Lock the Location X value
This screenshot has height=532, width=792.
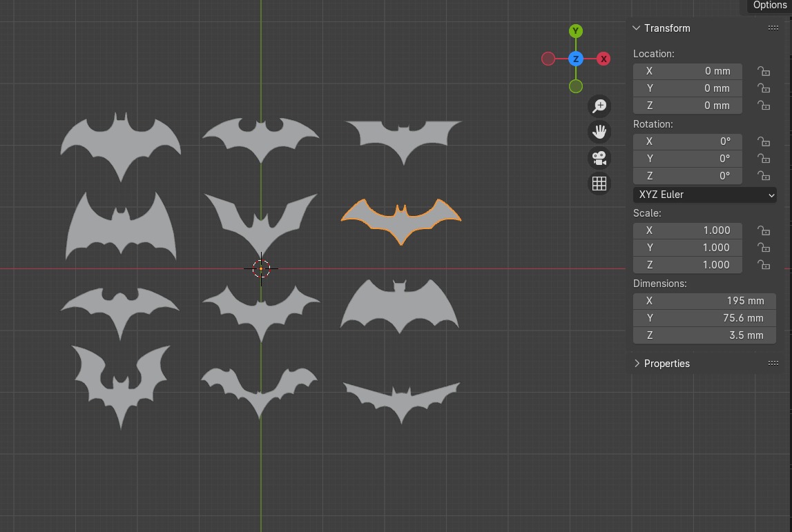click(x=764, y=71)
